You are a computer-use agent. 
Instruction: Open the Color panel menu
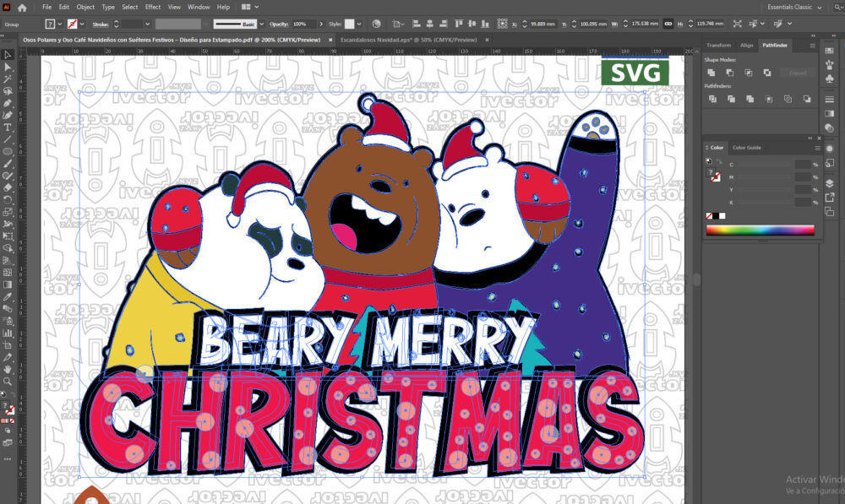(x=817, y=148)
